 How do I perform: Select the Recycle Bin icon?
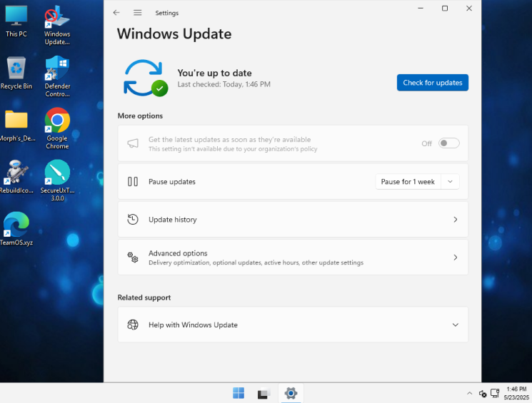point(16,73)
